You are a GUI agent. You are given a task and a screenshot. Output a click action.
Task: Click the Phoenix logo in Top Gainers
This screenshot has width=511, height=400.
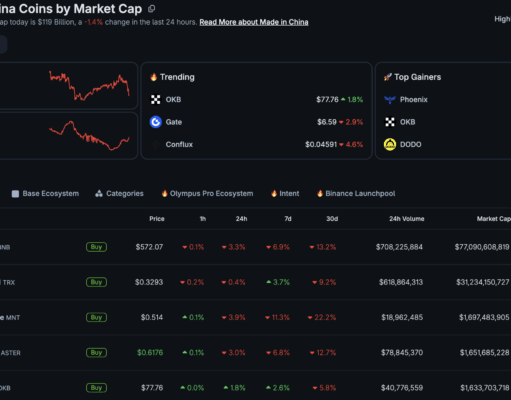point(390,99)
